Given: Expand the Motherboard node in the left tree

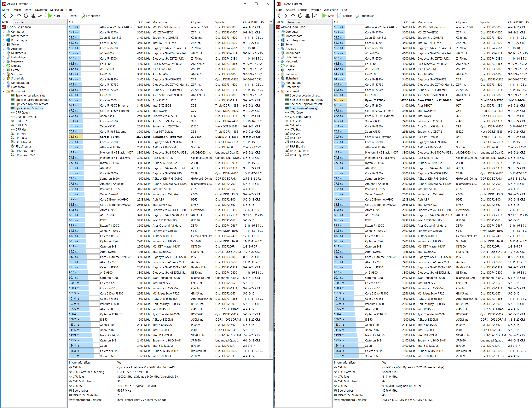Looking at the screenshot, I should (4, 36).
